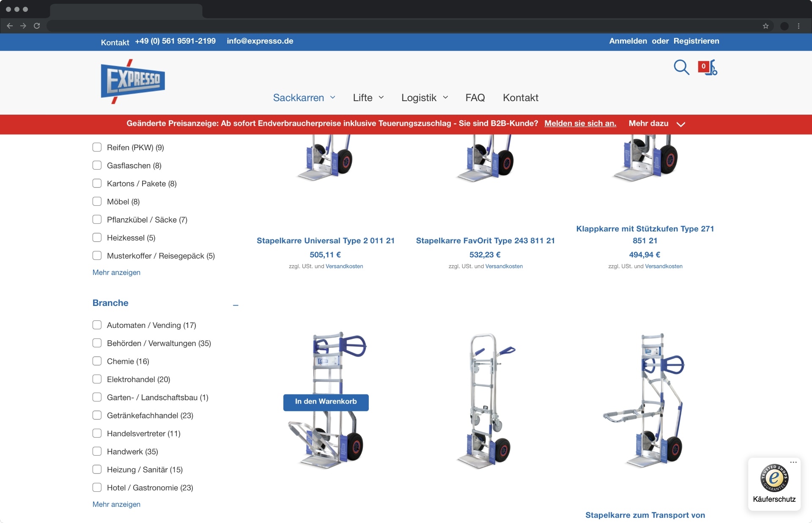Switch to the FAQ page
812x523 pixels.
(x=475, y=97)
